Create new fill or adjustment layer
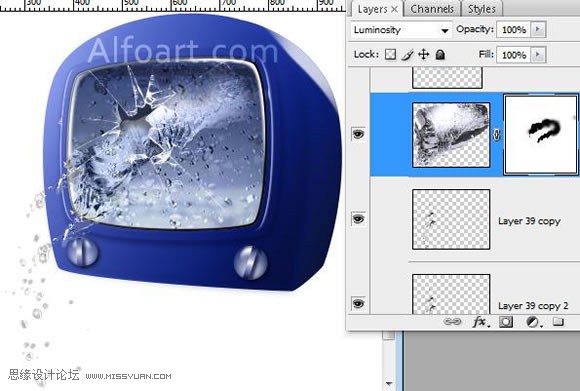 click(x=533, y=322)
